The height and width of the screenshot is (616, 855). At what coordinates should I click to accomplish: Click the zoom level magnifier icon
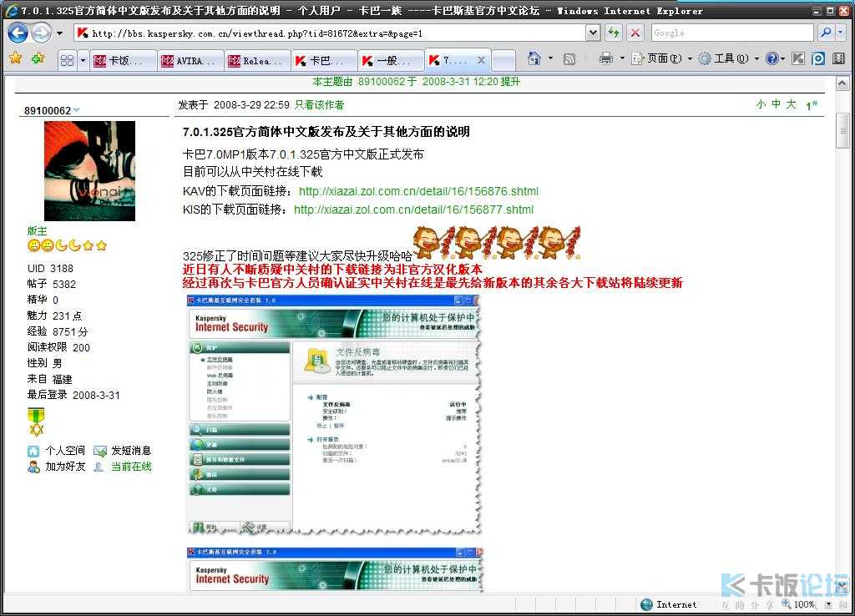(x=787, y=604)
